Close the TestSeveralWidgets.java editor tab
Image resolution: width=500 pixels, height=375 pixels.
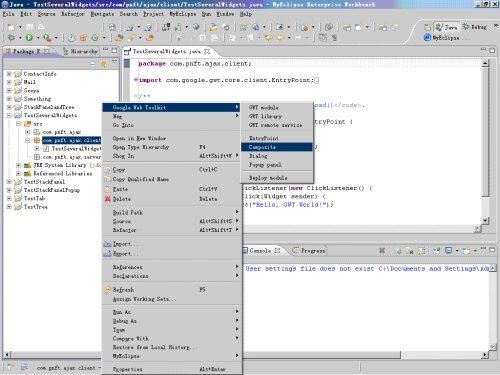[207, 51]
